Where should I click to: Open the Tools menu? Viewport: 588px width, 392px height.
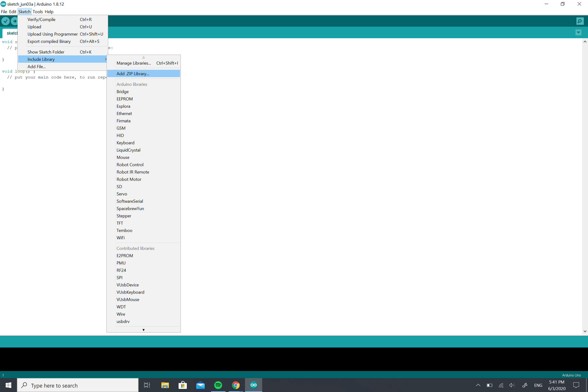coord(37,12)
